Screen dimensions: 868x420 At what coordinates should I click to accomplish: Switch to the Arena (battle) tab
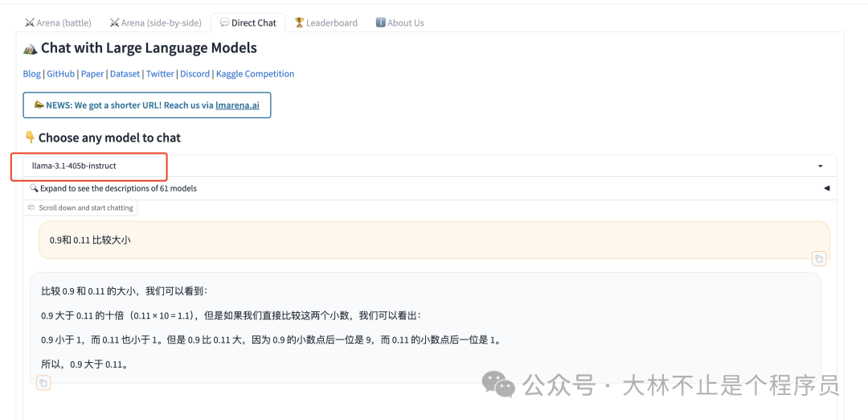click(x=58, y=23)
